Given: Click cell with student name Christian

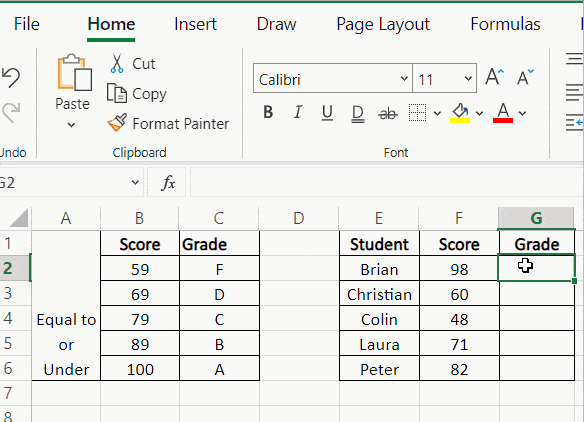Looking at the screenshot, I should (x=379, y=294).
